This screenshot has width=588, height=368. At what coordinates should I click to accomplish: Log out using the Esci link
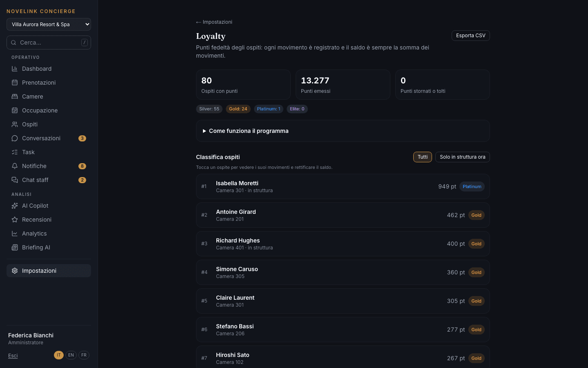(x=13, y=356)
